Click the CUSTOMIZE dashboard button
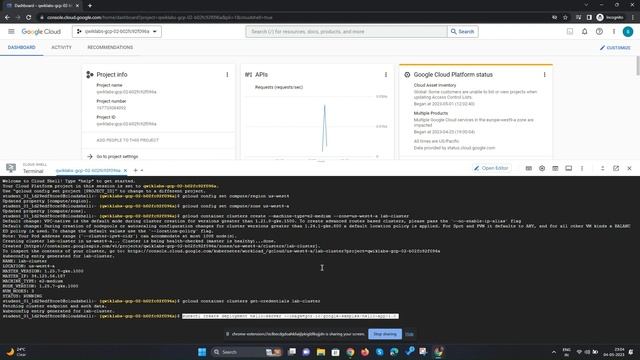Viewport: 640px width, 360px height. click(x=615, y=48)
